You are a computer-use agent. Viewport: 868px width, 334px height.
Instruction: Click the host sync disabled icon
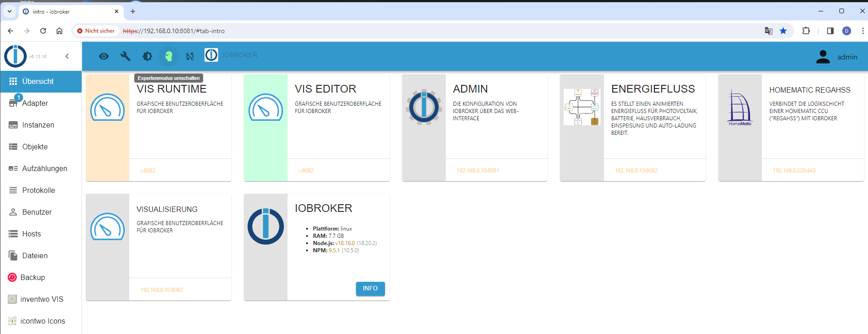click(x=190, y=56)
